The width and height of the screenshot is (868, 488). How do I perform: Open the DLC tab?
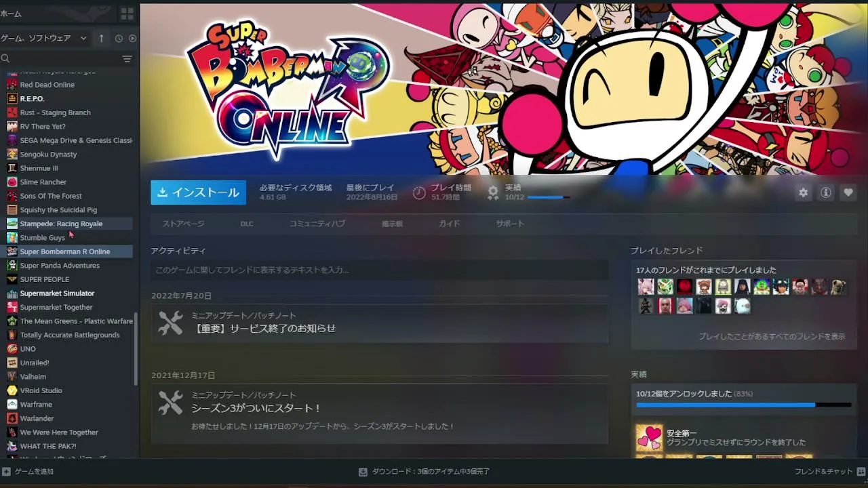(x=247, y=224)
